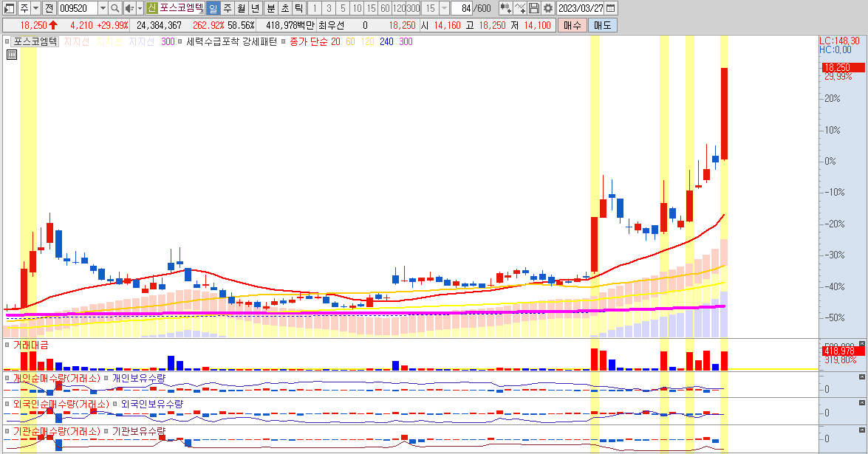Save chart settings with the floppy disk icon
The width and height of the screenshot is (868, 454).
pyautogui.click(x=533, y=8)
